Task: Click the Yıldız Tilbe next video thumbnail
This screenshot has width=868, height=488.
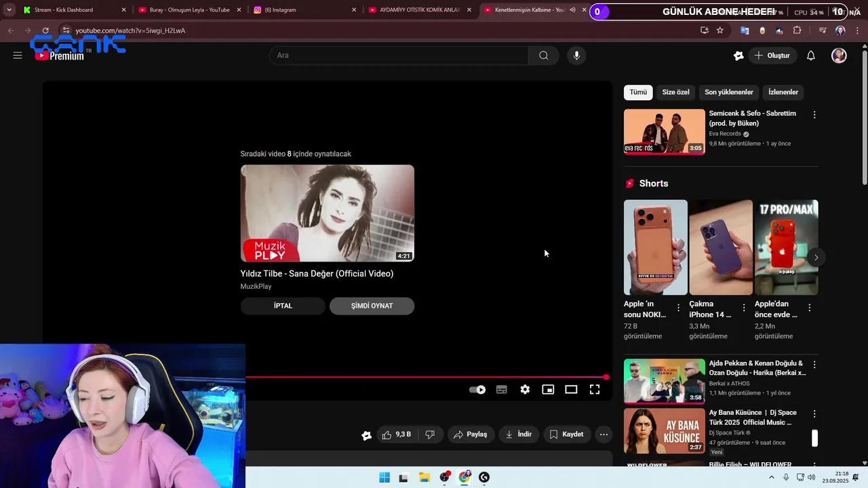Action: pyautogui.click(x=327, y=213)
